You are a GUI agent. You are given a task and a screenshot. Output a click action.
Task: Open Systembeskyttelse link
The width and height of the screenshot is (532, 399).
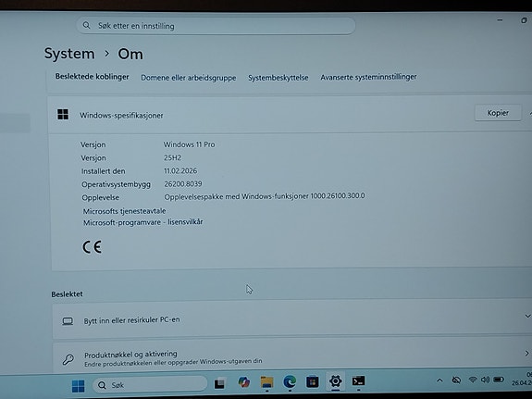[278, 78]
